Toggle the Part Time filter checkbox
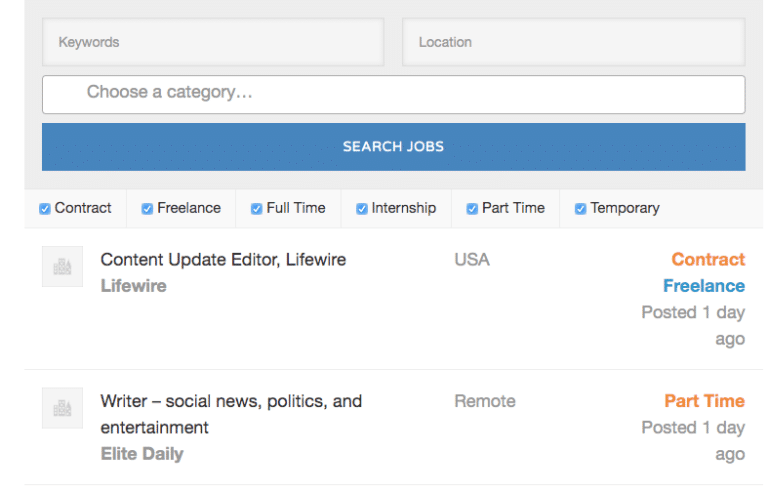Viewport: 768px width, 492px height. pyautogui.click(x=472, y=209)
